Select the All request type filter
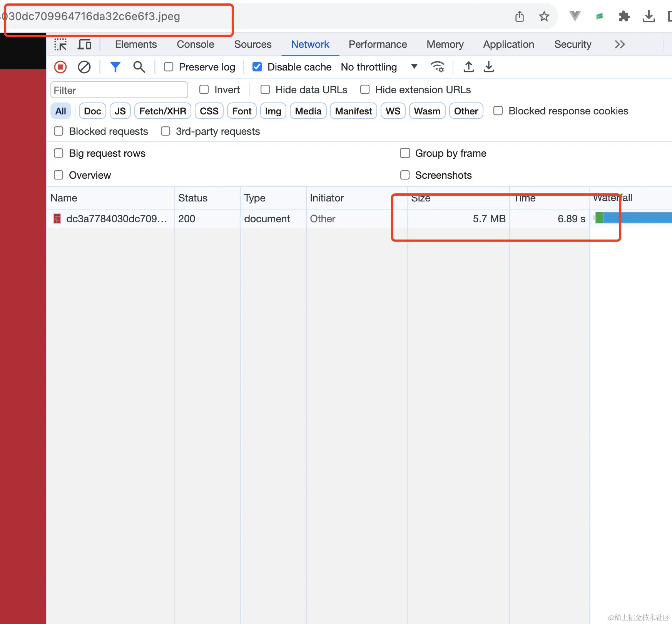Viewport: 672px width, 624px height. 61,111
